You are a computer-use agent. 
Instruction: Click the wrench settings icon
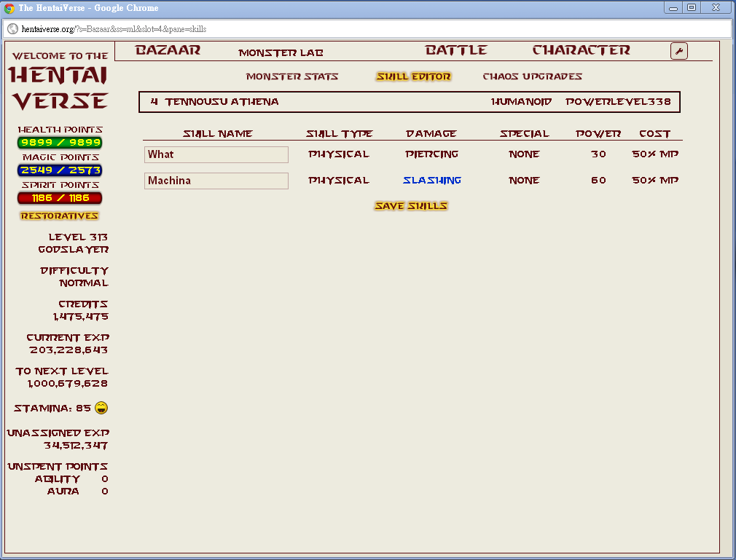[678, 51]
